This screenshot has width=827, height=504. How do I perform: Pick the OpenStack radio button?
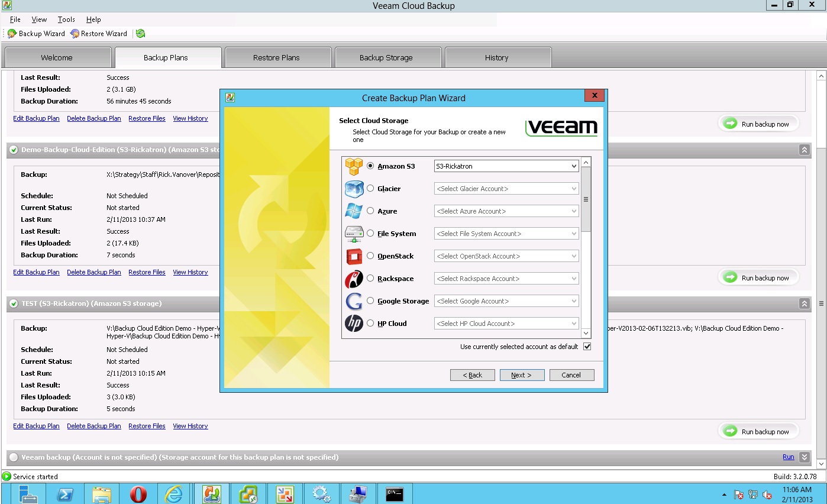[x=370, y=256]
